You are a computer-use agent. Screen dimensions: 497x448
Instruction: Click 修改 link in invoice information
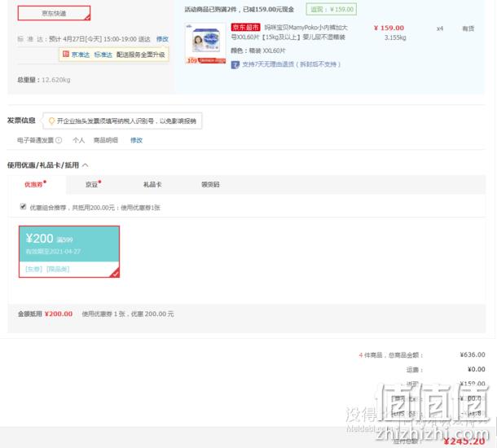(136, 140)
